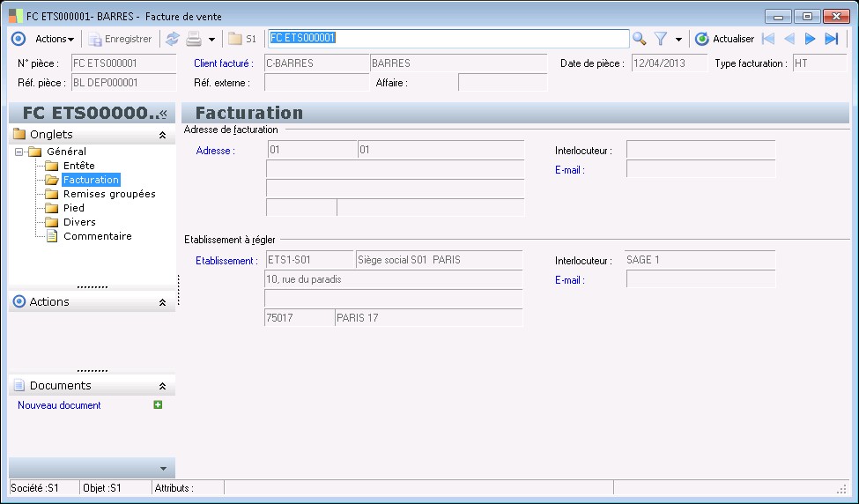Collapse the Documents panel section
This screenshot has height=504, width=859.
(x=162, y=386)
